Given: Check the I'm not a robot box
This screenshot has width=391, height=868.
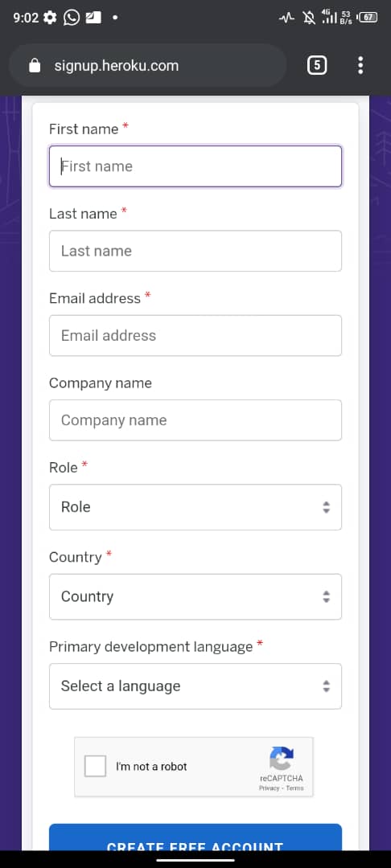Looking at the screenshot, I should pos(95,766).
